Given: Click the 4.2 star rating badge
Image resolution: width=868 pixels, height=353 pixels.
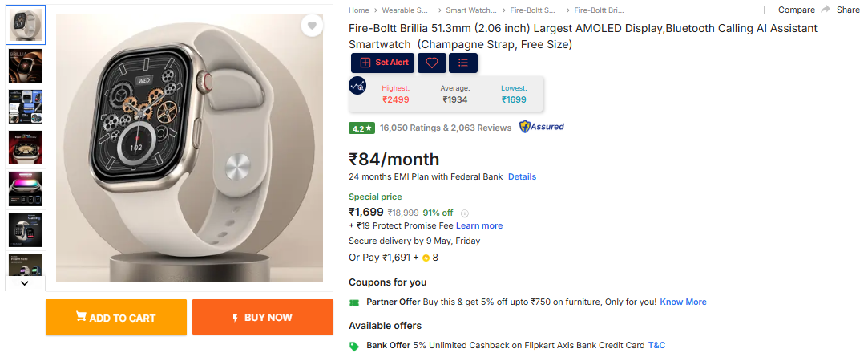Looking at the screenshot, I should [x=361, y=128].
